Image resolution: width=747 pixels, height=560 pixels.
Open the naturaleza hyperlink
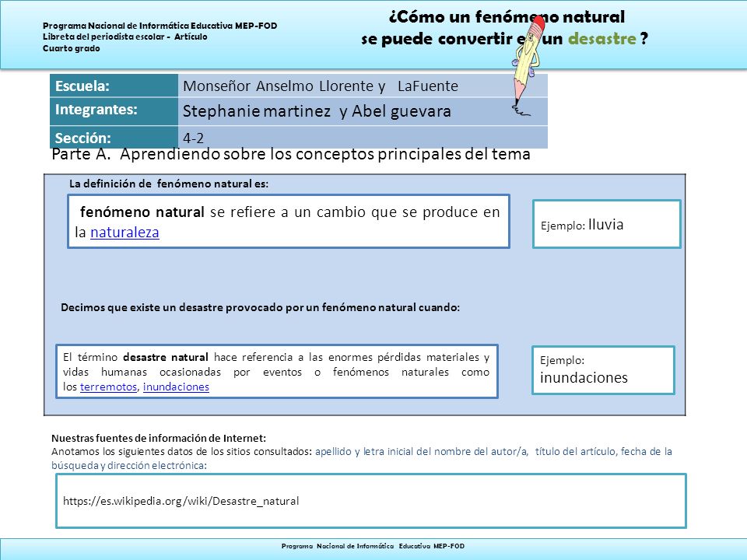[x=124, y=233]
